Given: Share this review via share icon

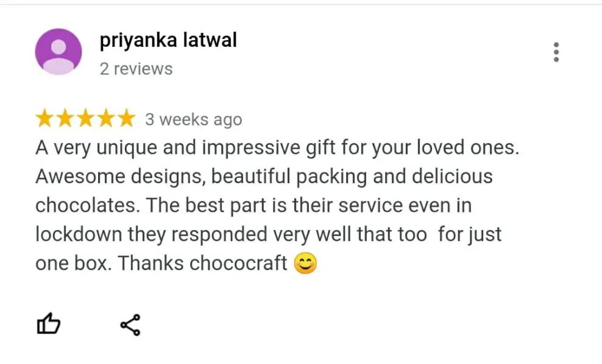Looking at the screenshot, I should click(130, 325).
